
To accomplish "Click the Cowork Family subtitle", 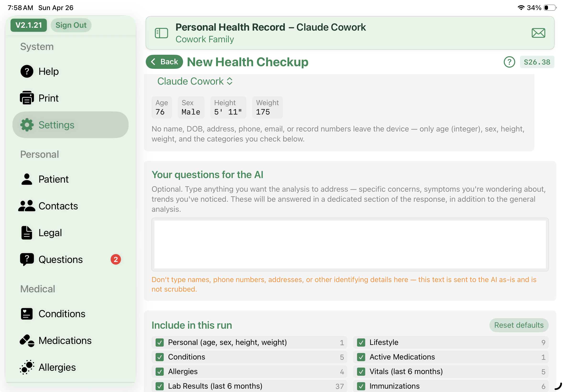I will 205,39.
